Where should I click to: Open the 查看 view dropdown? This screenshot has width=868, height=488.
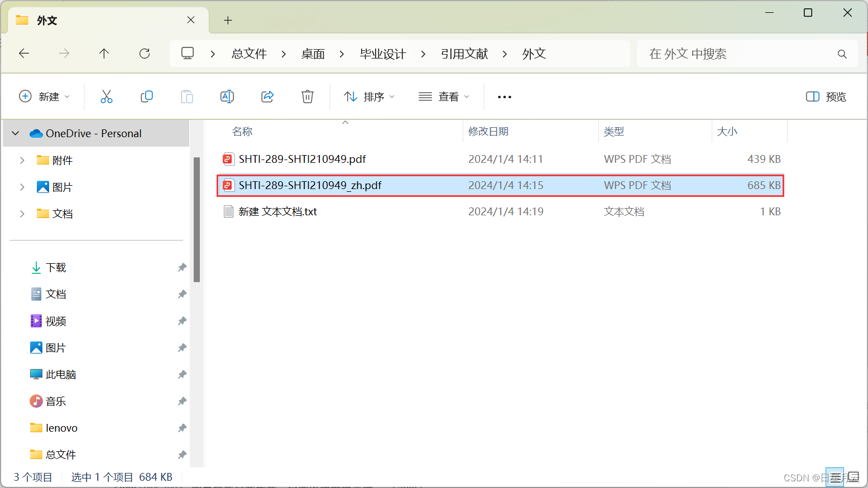[444, 96]
